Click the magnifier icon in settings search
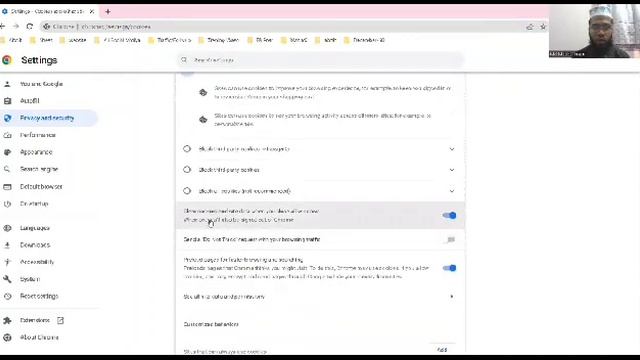The width and height of the screenshot is (640, 360). coord(184,60)
